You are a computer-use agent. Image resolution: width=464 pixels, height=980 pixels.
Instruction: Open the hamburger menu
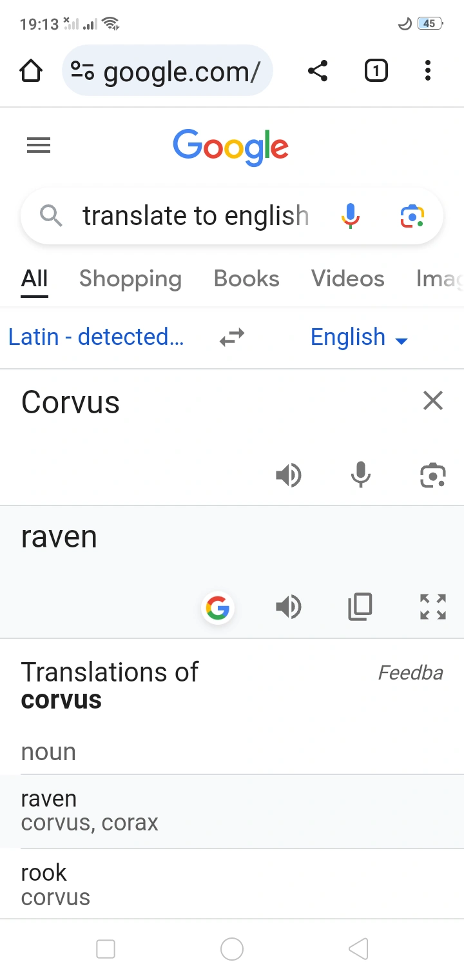[38, 145]
